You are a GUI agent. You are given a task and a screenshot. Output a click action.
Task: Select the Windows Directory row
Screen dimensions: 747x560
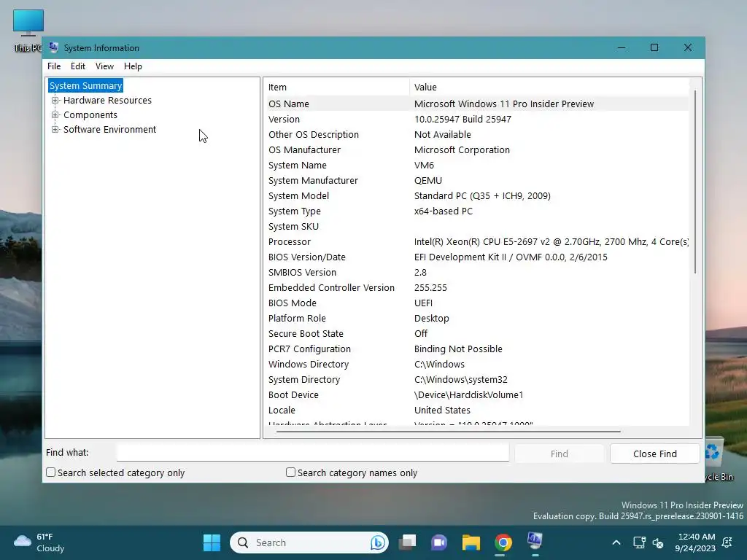[x=477, y=365]
